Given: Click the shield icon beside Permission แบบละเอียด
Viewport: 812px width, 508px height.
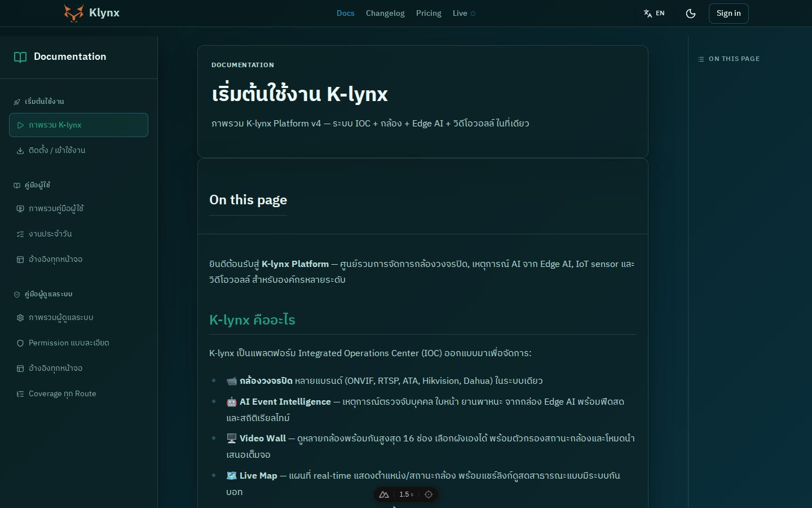Looking at the screenshot, I should click(20, 343).
